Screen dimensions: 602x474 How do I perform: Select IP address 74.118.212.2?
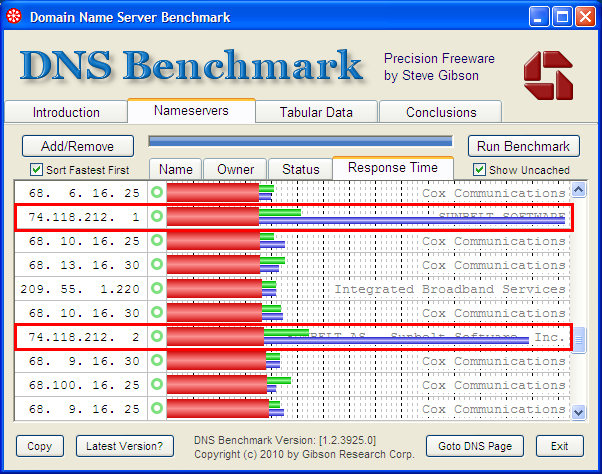84,337
